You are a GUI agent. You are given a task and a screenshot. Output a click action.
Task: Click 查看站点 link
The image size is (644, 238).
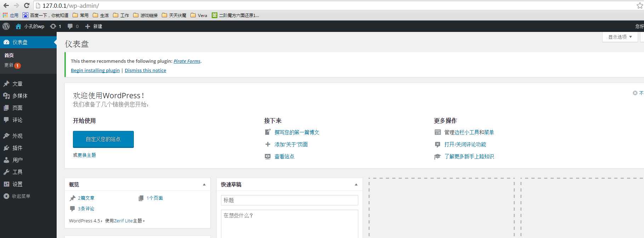[284, 156]
